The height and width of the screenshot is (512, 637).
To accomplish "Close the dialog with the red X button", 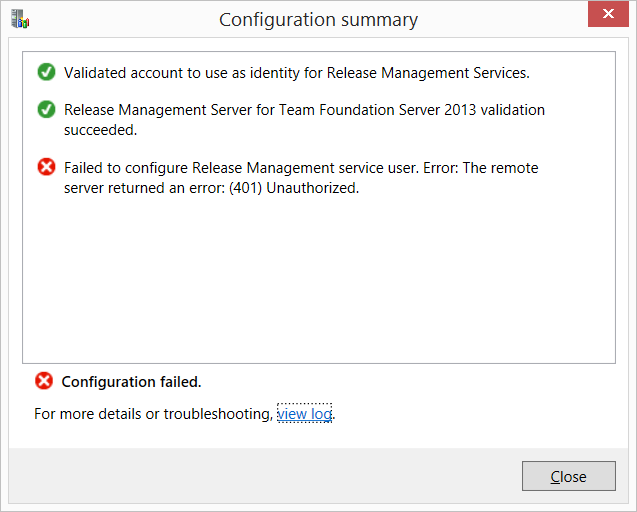I will click(608, 14).
